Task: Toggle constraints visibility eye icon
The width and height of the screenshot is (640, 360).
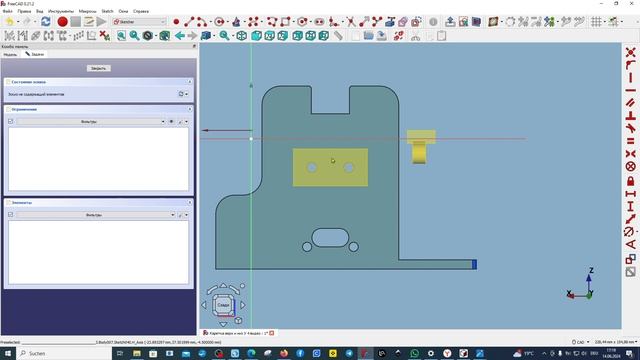Action: click(x=171, y=122)
